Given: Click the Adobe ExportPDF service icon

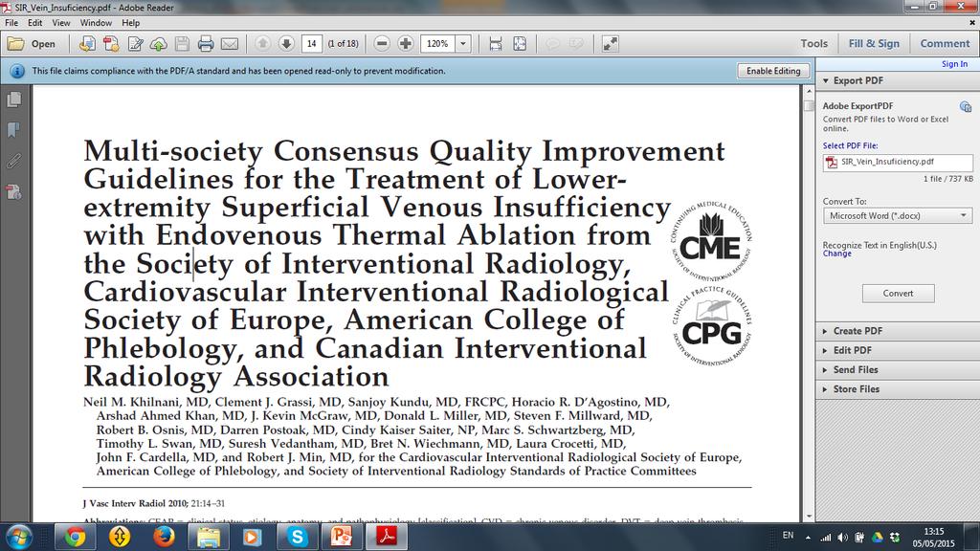Looking at the screenshot, I should (x=966, y=107).
